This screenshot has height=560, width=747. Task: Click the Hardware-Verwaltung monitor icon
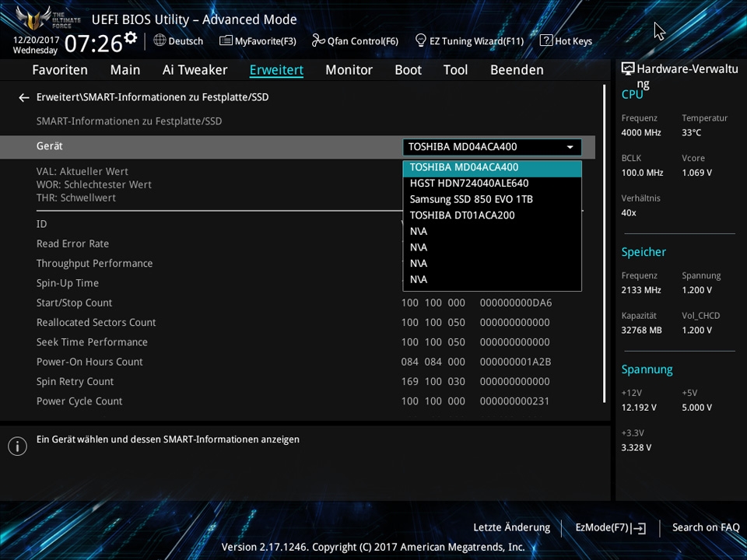(x=628, y=69)
